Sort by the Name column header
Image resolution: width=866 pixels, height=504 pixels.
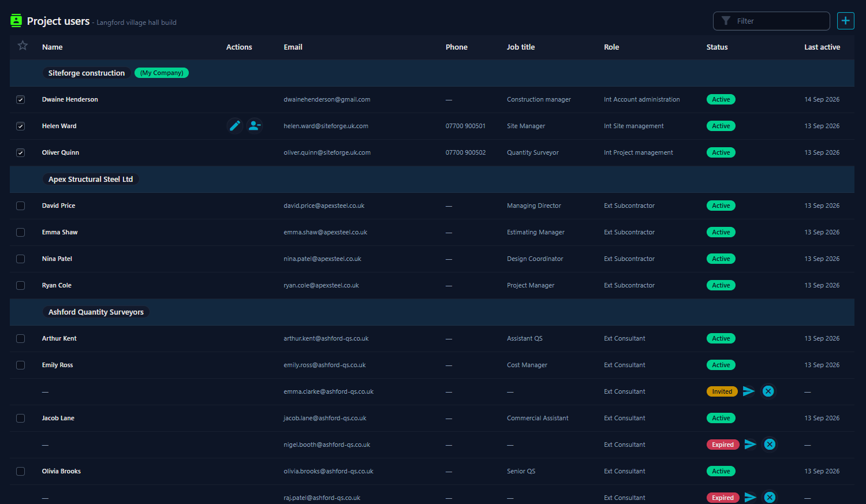tap(52, 47)
